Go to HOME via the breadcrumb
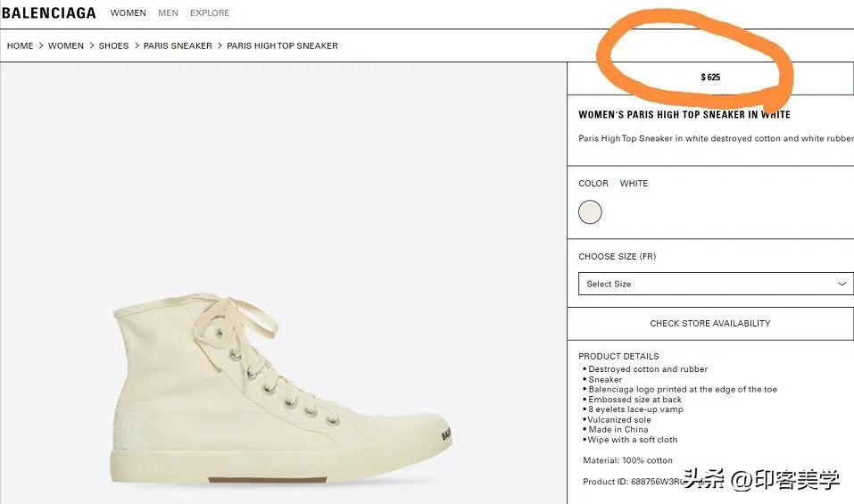 pos(21,45)
